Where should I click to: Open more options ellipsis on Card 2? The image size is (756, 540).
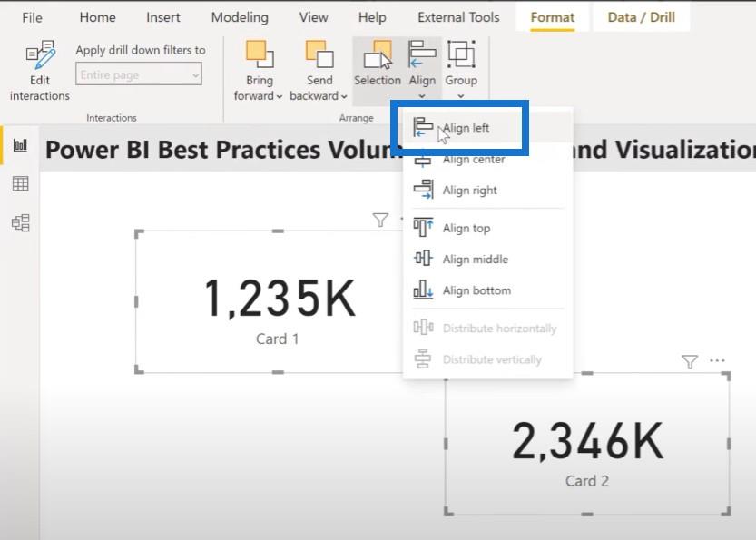(x=717, y=360)
